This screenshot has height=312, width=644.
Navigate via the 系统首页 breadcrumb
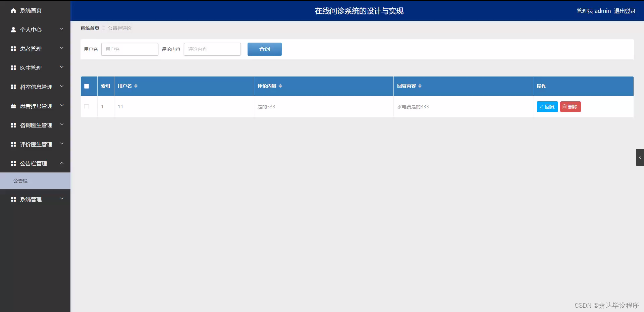(90, 28)
